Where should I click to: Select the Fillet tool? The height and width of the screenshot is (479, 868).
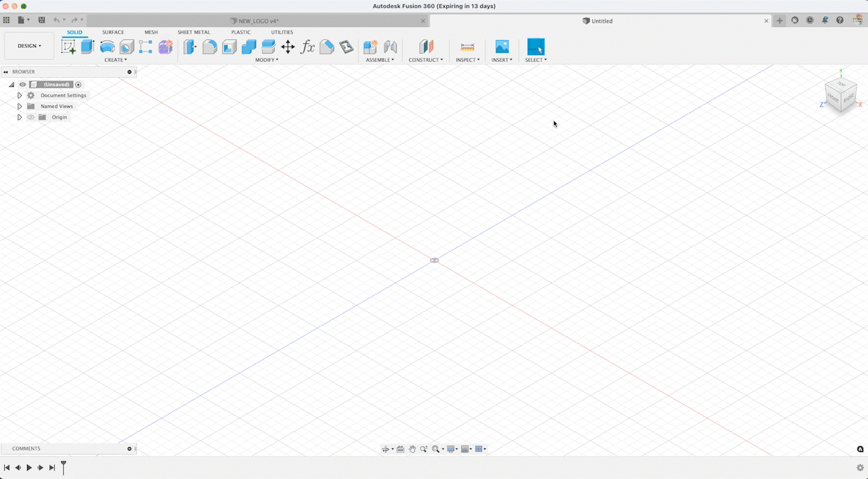[210, 47]
